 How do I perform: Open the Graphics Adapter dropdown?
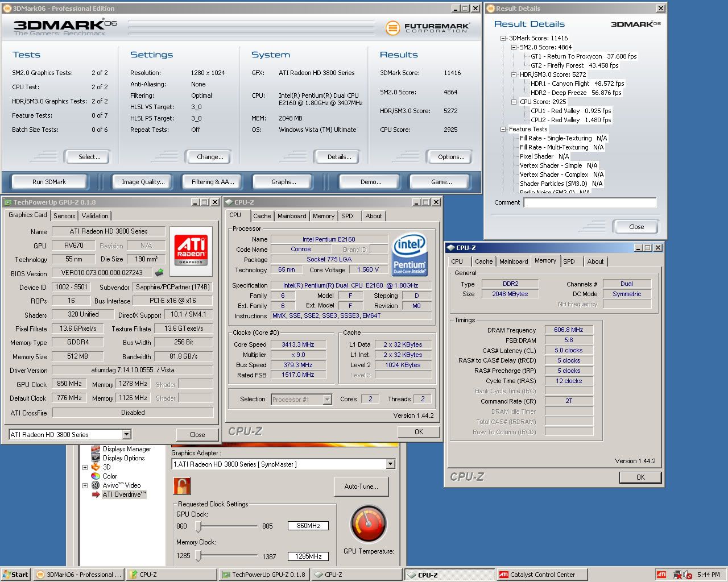[x=390, y=464]
